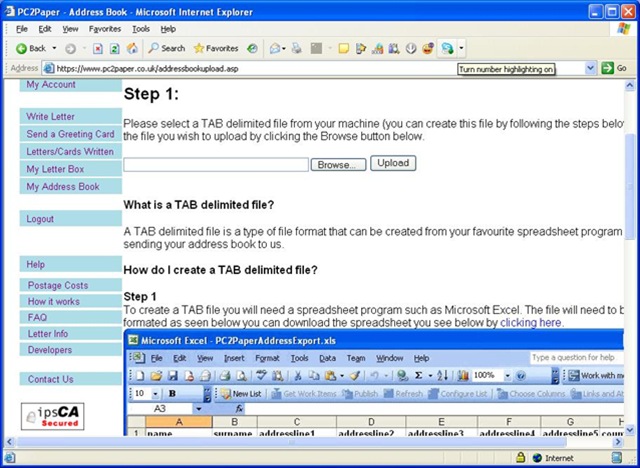This screenshot has width=640, height=468.
Task: Open the My Account sidebar link
Action: tap(51, 84)
